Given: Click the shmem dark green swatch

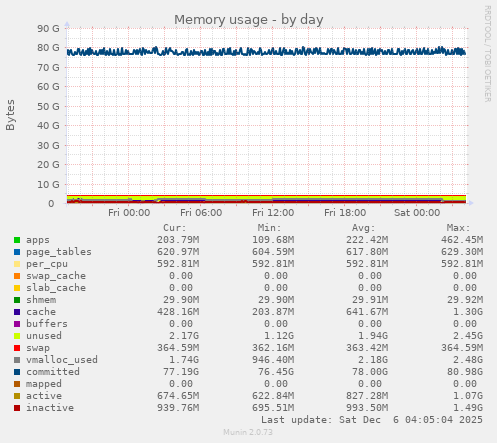Looking at the screenshot, I should click(17, 300).
